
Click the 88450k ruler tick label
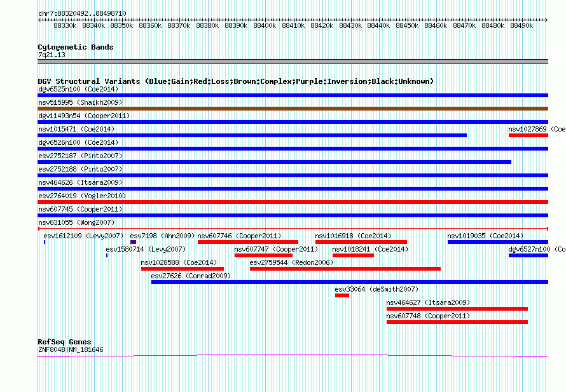(407, 25)
